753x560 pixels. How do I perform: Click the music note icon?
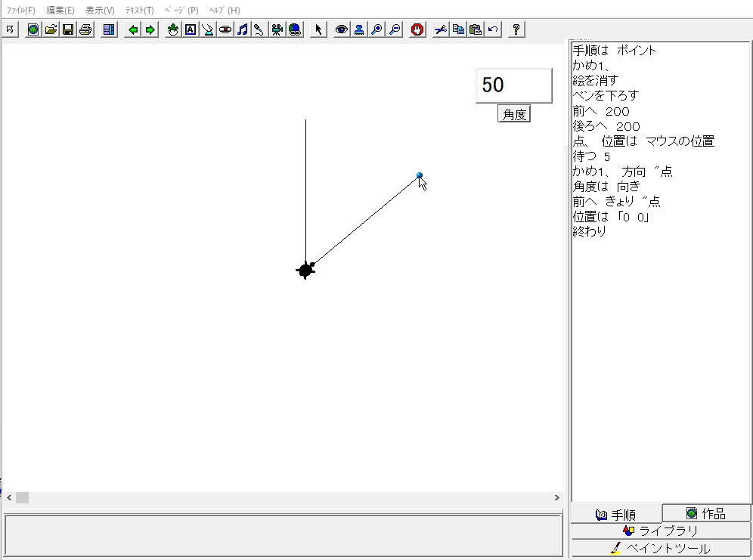[x=243, y=29]
